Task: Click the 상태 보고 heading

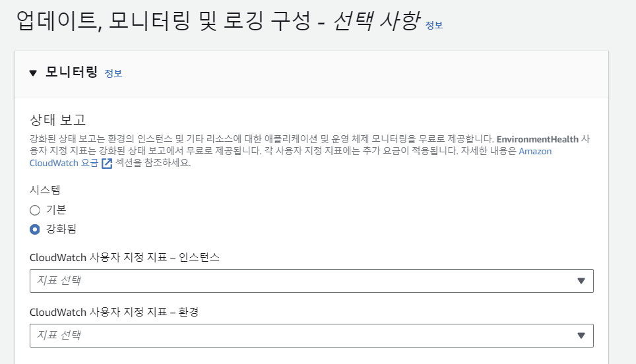Action: 57,120
